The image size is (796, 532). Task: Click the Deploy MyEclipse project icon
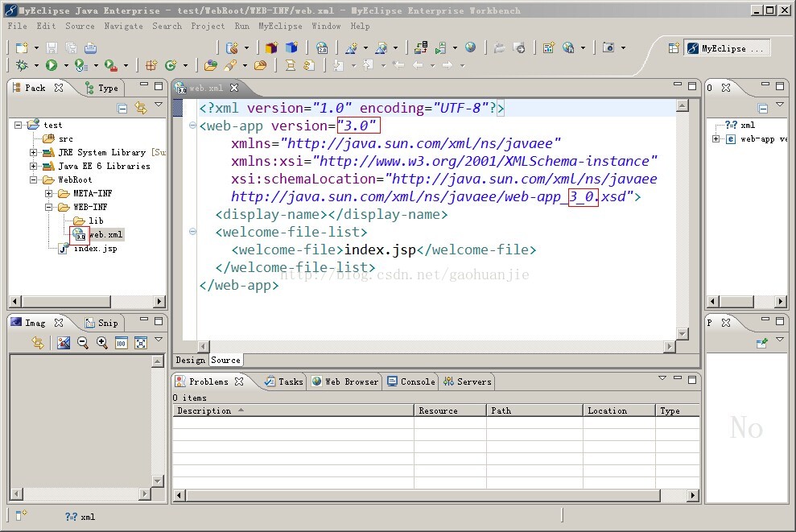[421, 47]
